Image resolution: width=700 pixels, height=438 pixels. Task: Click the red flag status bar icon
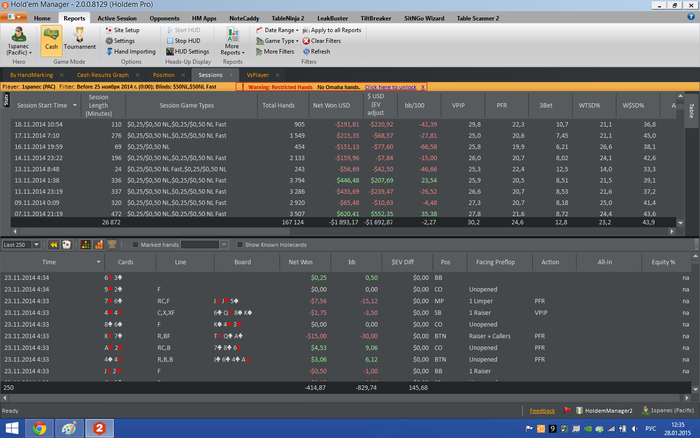[567, 410]
